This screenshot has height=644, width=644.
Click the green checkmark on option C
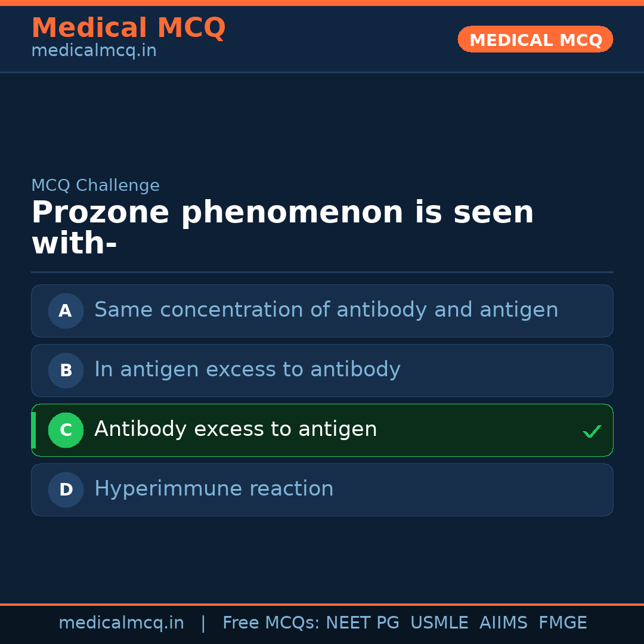pos(592,431)
